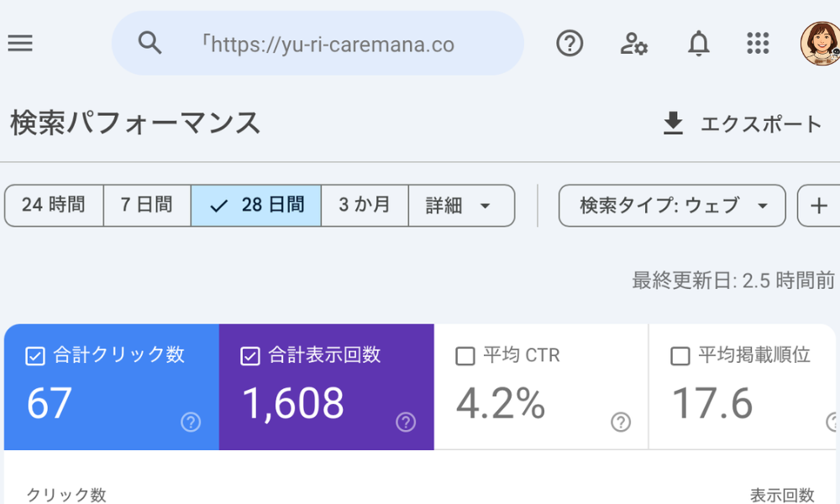Open notifications bell
840x504 pixels.
(x=699, y=44)
